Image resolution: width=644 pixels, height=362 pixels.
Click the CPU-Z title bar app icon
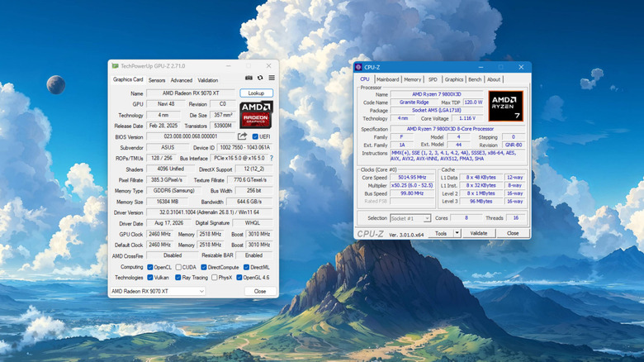pyautogui.click(x=358, y=67)
